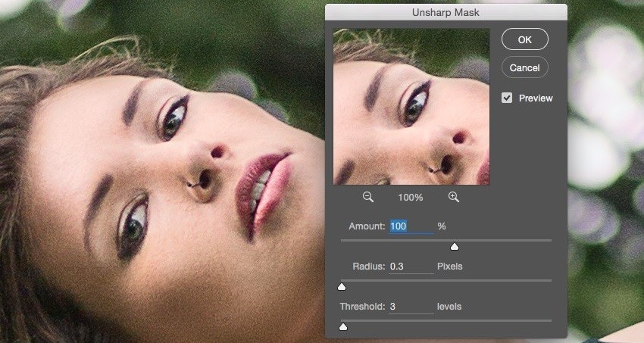Click the Radius slider handle
Screen dimensions: 644x343
click(x=342, y=286)
